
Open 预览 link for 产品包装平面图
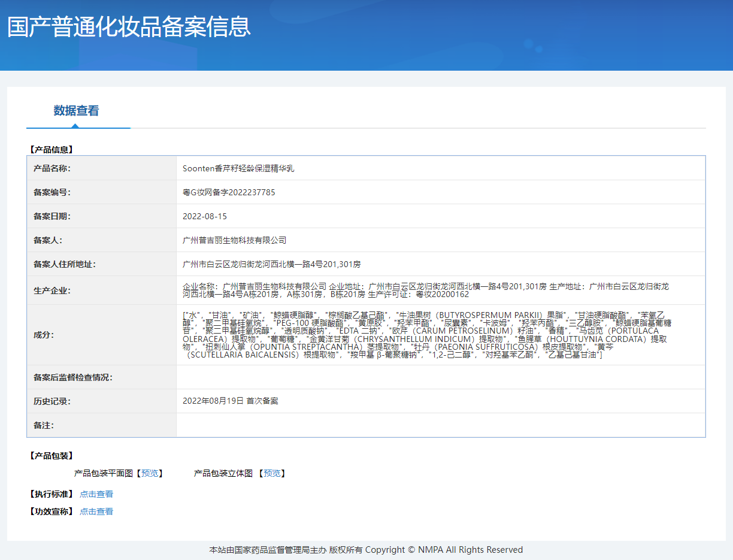point(150,473)
